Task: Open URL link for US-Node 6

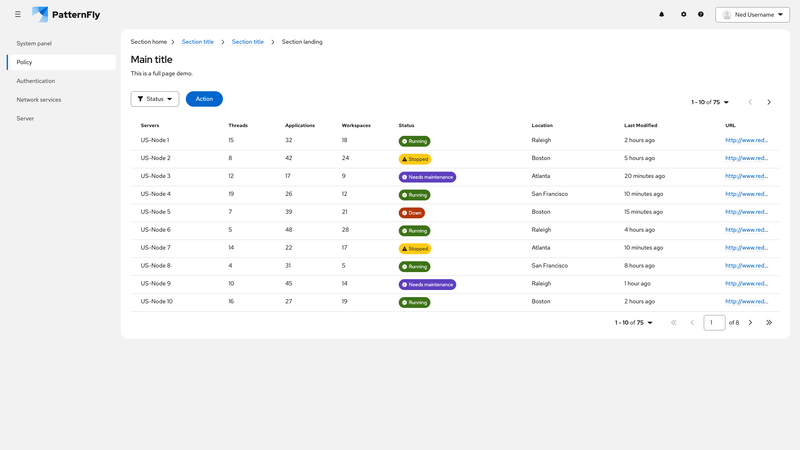Action: 746,230
